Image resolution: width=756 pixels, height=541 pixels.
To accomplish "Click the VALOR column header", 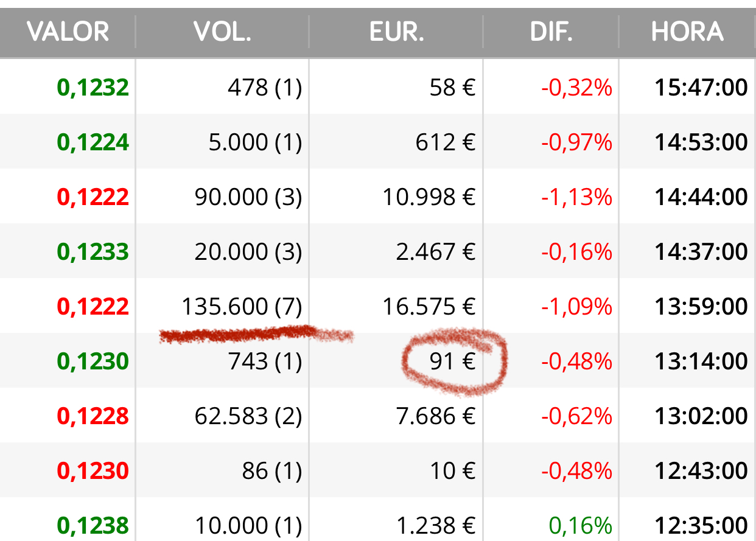I will [68, 32].
